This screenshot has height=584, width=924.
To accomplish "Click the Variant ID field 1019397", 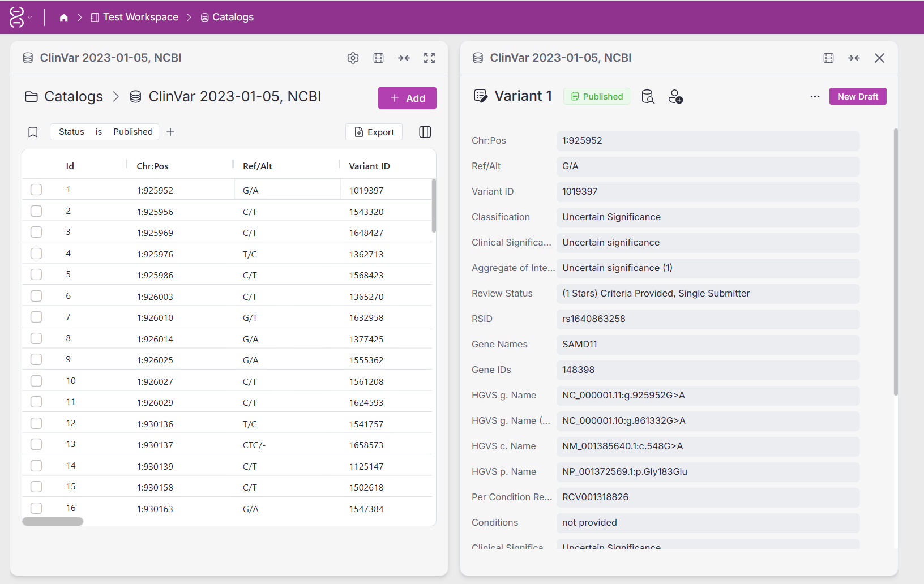I will tap(708, 192).
